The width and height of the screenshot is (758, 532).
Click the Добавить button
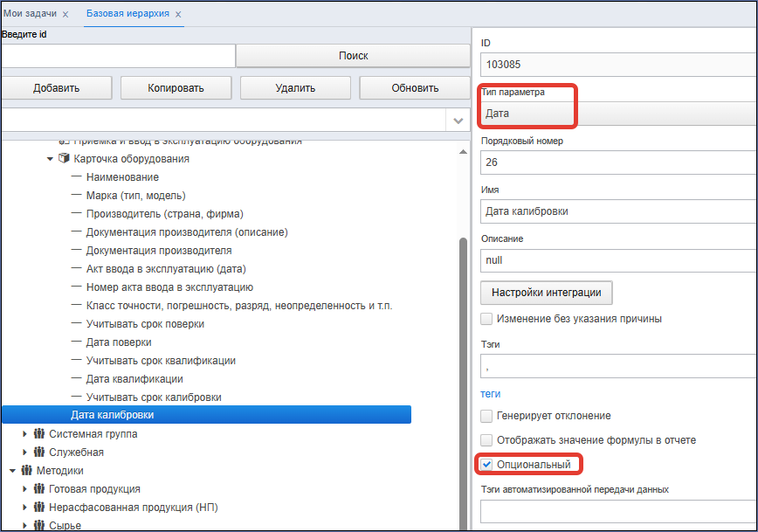coord(57,88)
